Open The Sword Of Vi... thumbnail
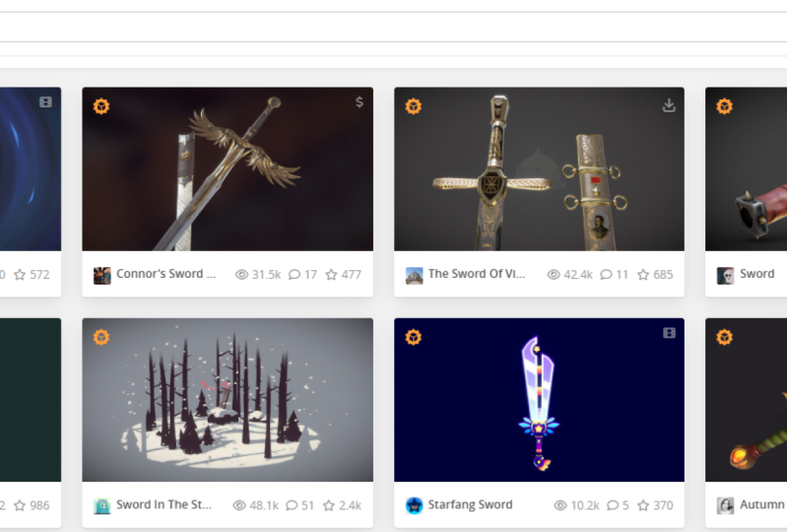The width and height of the screenshot is (787, 532). click(539, 169)
